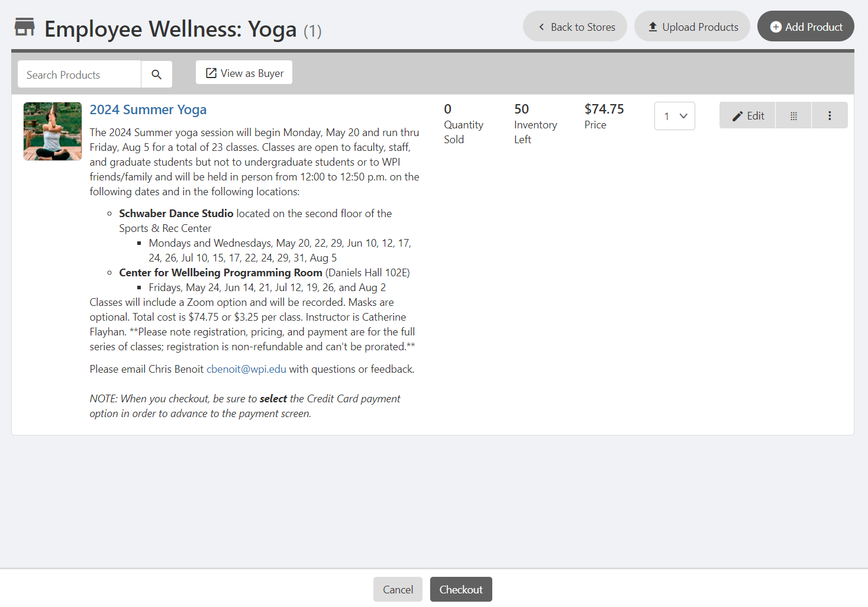
Task: Expand the quantity dropdown showing 1
Action: click(675, 116)
